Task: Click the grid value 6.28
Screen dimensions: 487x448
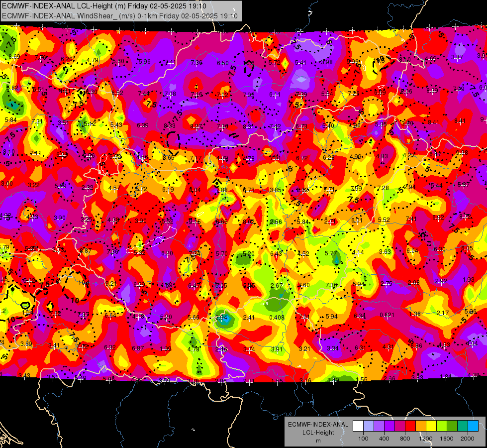Action: point(329,158)
